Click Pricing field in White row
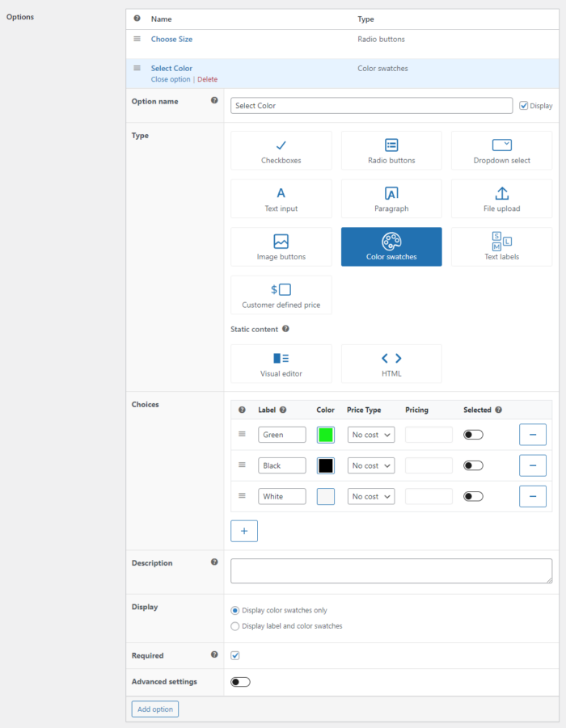 (429, 496)
